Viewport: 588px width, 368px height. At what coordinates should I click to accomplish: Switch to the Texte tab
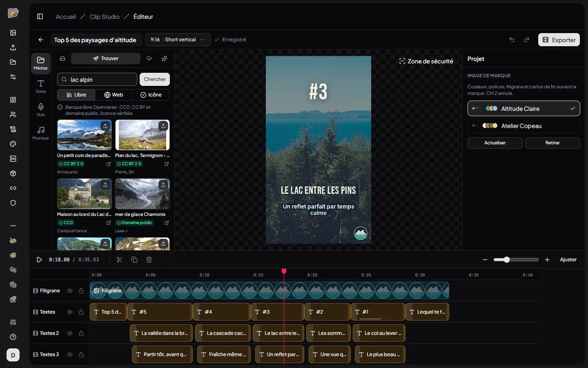click(41, 86)
